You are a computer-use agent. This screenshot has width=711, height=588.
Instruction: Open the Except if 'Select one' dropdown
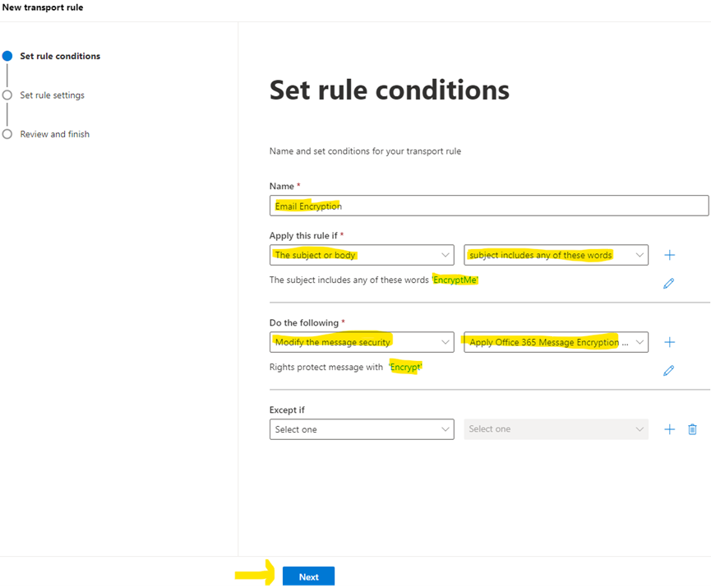[x=362, y=429]
